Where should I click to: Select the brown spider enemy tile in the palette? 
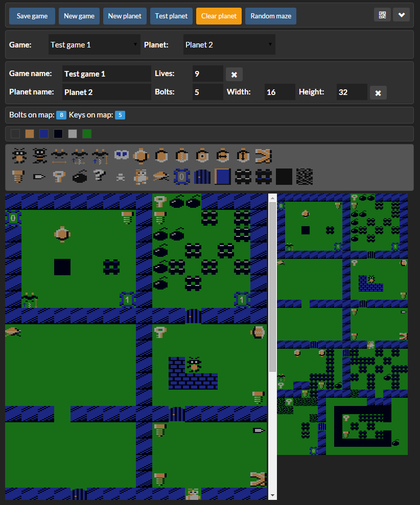pos(19,156)
